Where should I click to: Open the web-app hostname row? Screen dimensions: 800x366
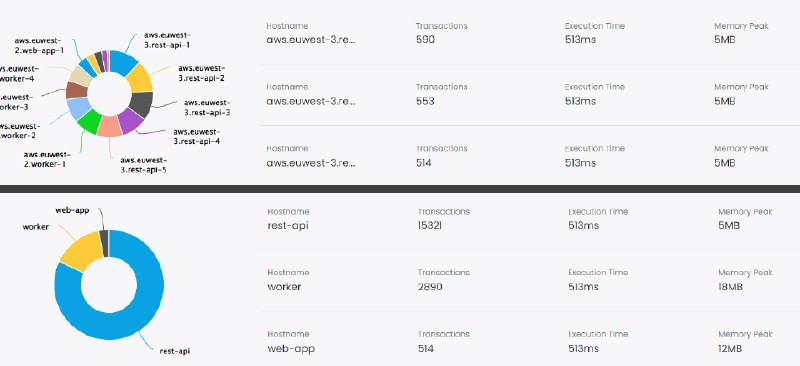click(530, 342)
